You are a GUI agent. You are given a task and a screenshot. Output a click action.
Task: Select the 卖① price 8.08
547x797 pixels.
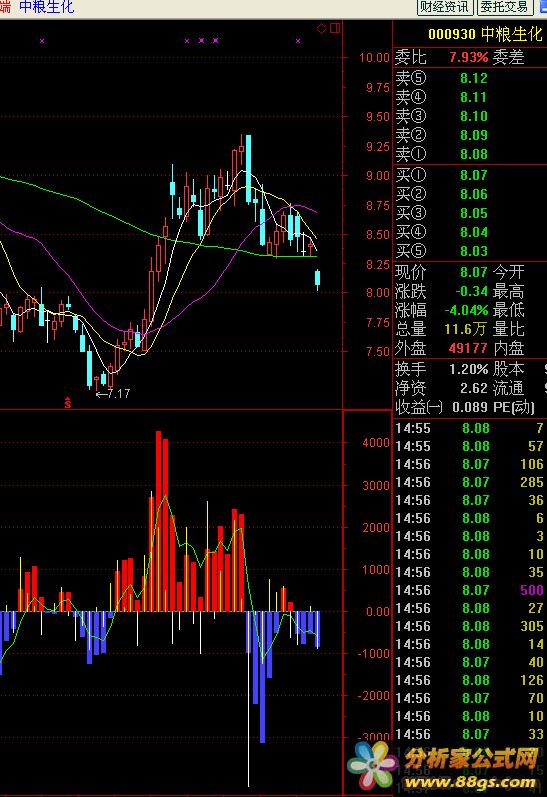point(474,154)
